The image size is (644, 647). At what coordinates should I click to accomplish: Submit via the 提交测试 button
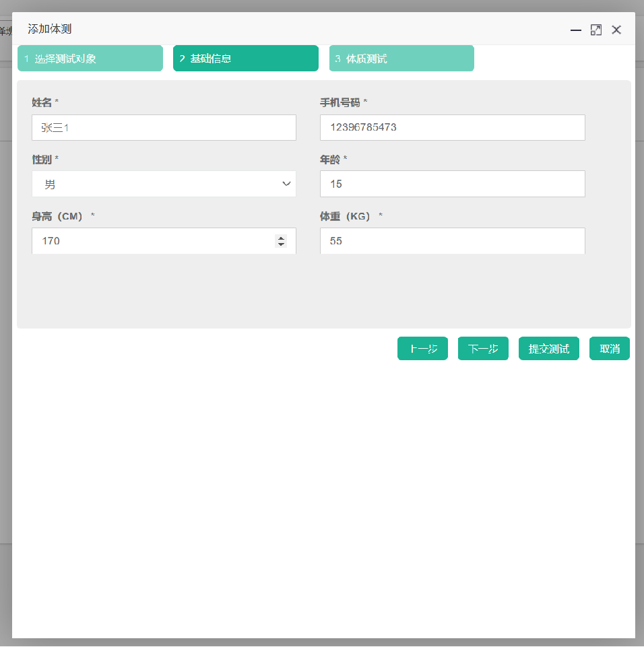(x=548, y=349)
